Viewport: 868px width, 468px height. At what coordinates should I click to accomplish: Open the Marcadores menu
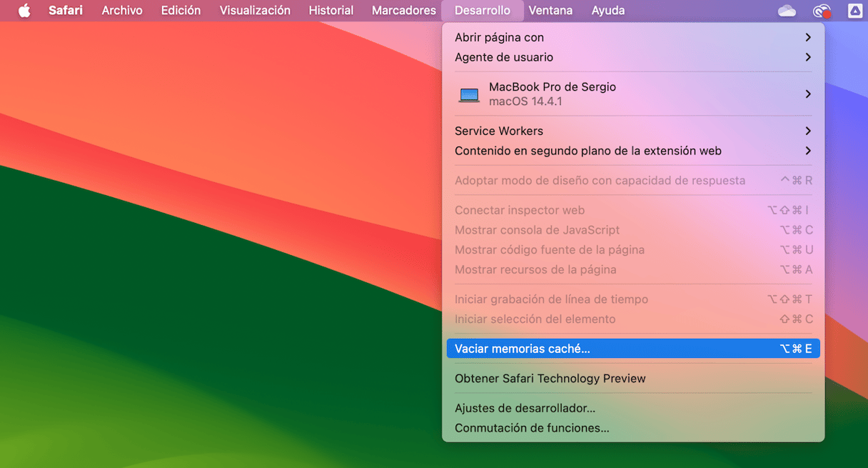404,11
